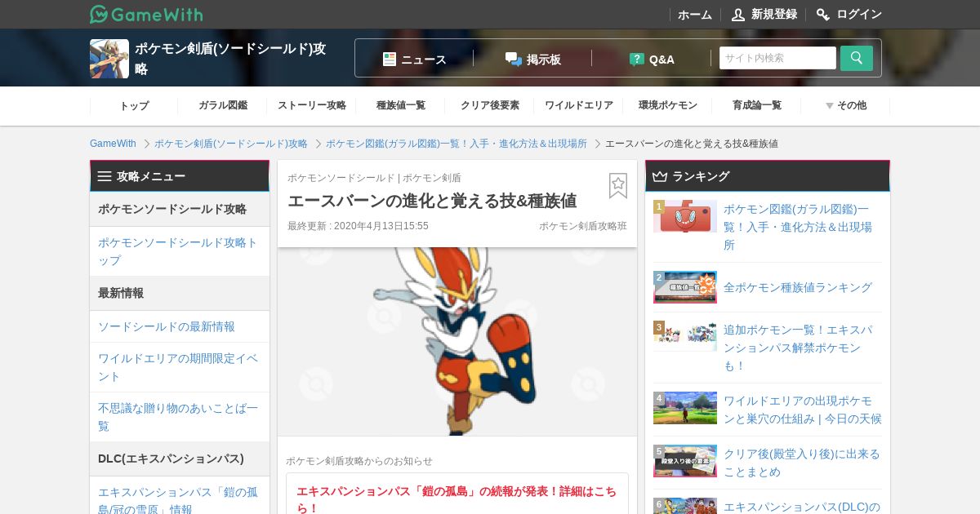The image size is (980, 514).
Task: Select the トップ nav tab
Action: (134, 105)
